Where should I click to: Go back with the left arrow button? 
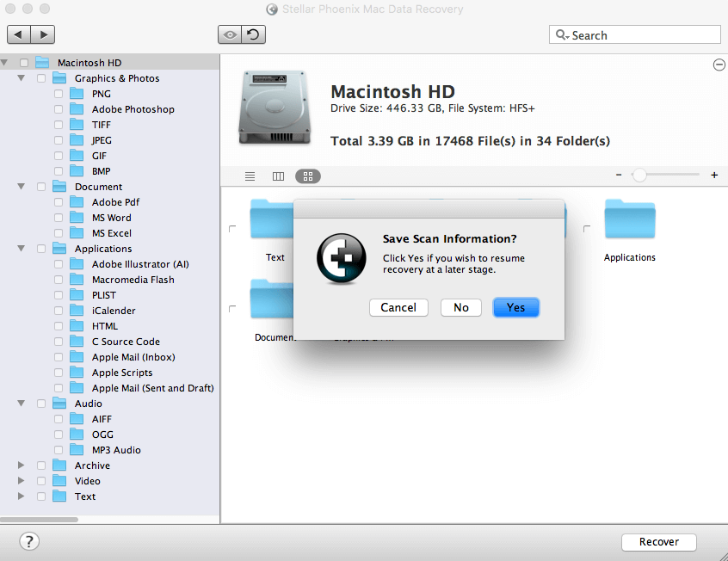(19, 34)
